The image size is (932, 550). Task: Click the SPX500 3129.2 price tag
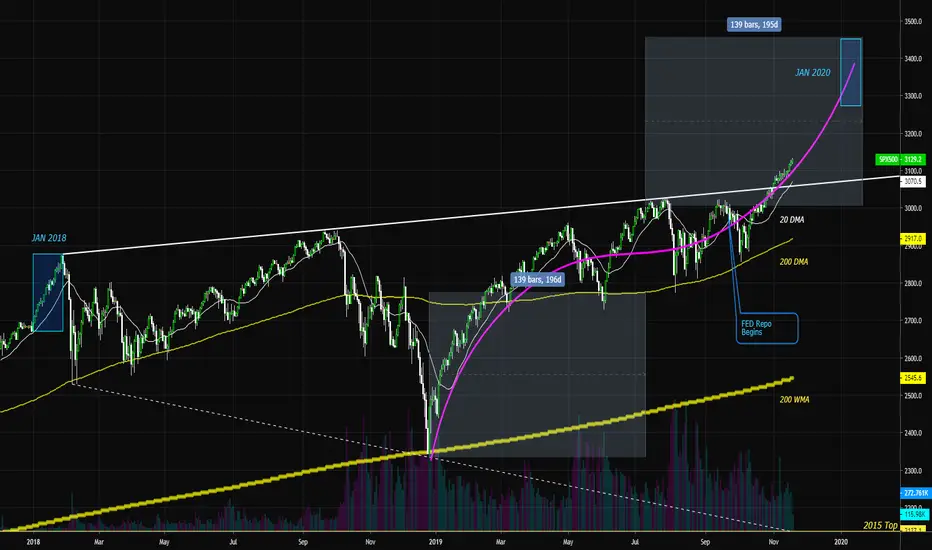900,159
